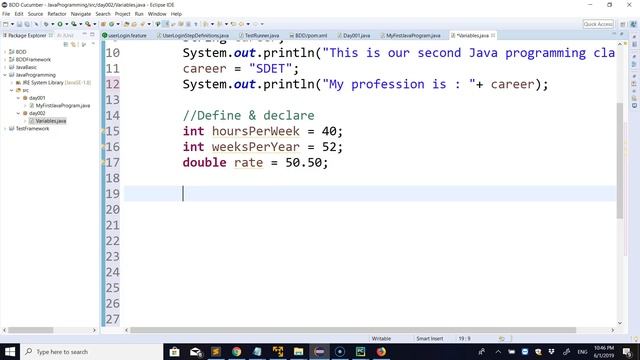Click the taskbar search box
Screen dimensions: 640x360
(x=91, y=351)
